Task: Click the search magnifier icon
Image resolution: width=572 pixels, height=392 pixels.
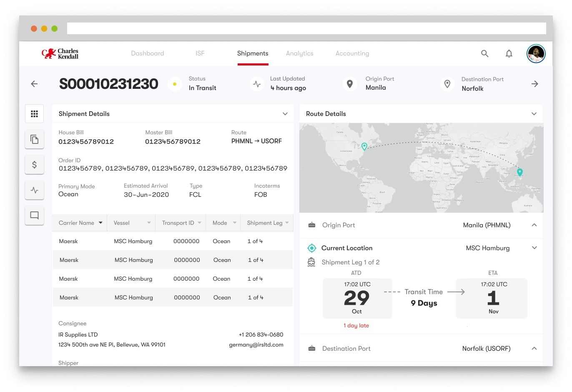Action: [x=484, y=53]
